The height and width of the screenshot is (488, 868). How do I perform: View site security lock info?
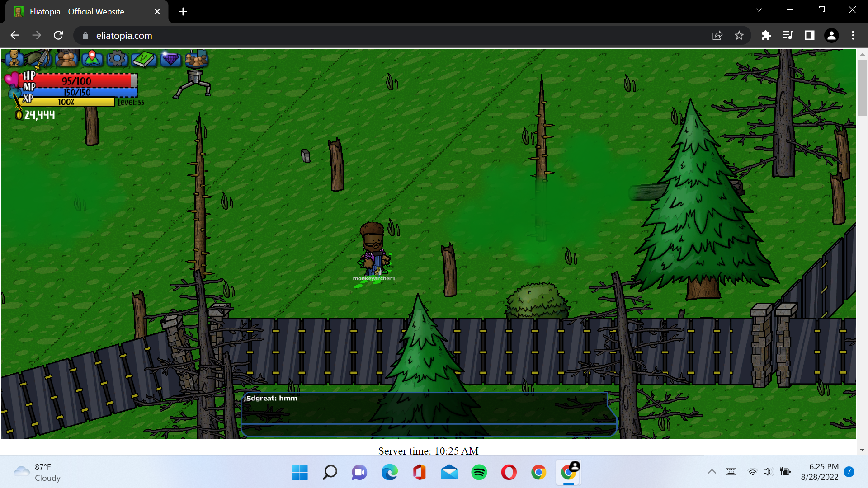click(85, 35)
